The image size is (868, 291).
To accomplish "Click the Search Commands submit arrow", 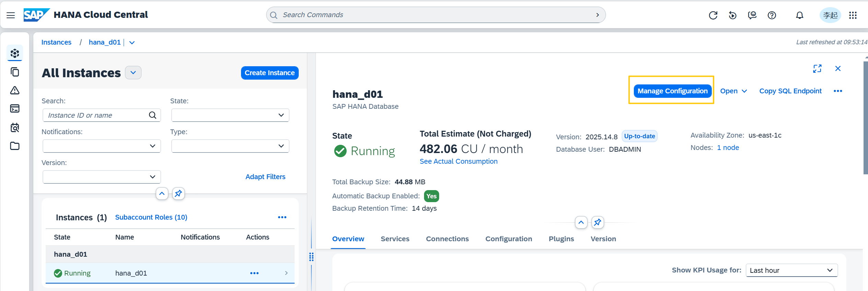I will (597, 15).
